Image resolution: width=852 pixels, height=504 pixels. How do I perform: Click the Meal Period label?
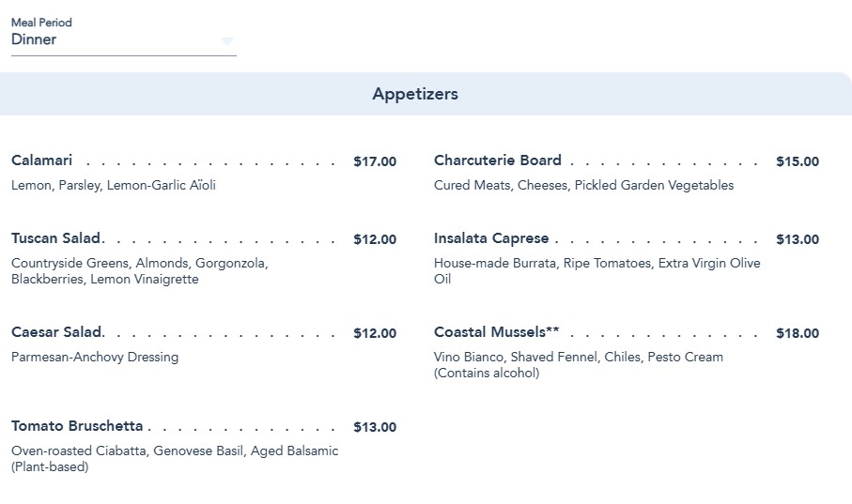point(41,23)
